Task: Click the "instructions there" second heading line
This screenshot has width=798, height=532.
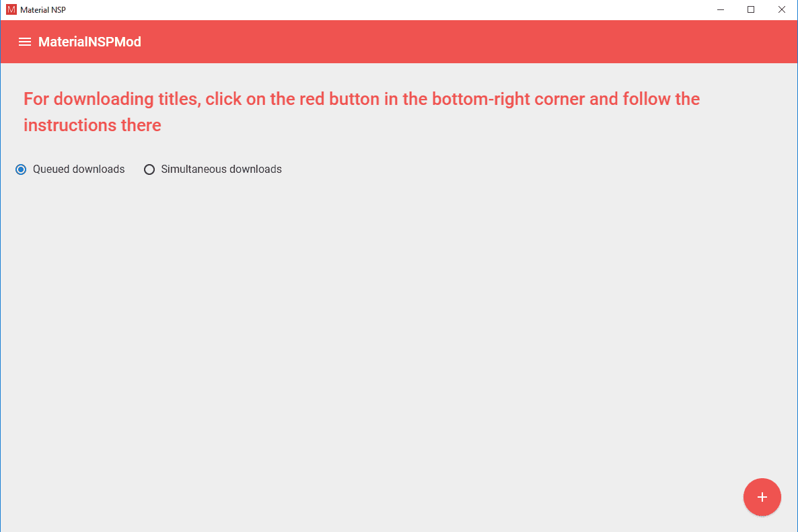Action: pyautogui.click(x=93, y=125)
